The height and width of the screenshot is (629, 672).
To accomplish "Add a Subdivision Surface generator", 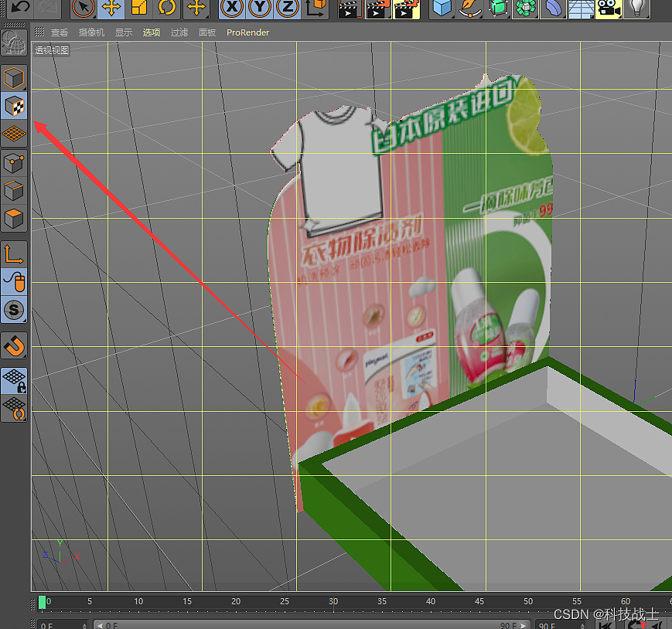I will click(497, 8).
